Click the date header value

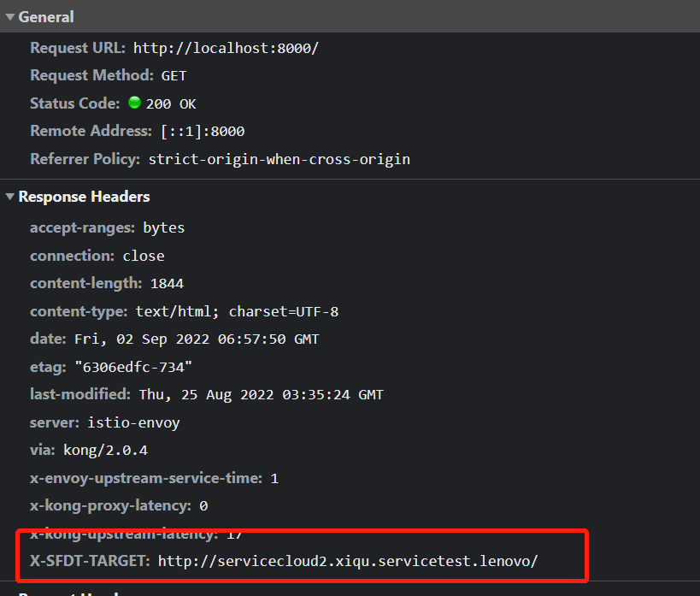(196, 339)
